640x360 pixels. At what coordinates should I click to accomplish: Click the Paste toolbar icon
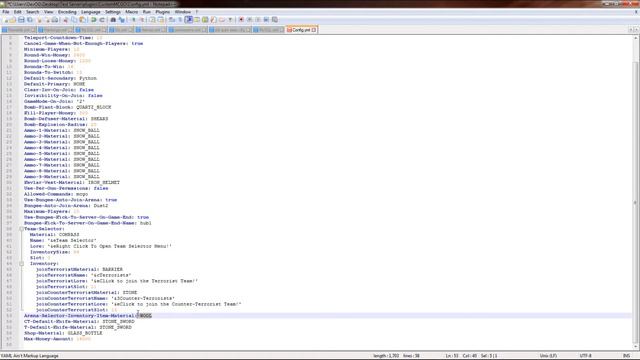(x=82, y=20)
